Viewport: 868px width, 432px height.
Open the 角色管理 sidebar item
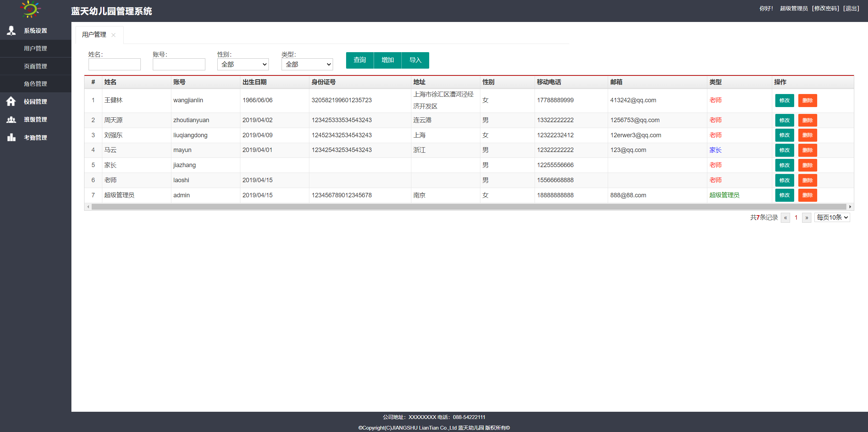(x=36, y=84)
